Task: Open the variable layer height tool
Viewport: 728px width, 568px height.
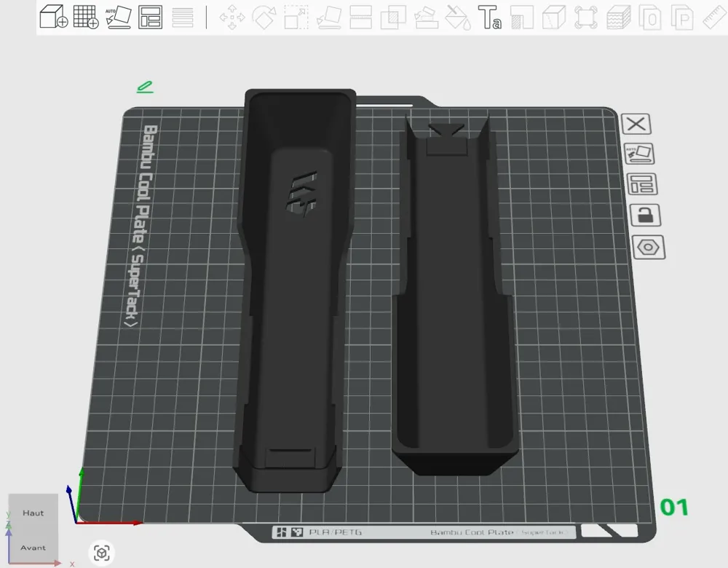Action: (183, 17)
